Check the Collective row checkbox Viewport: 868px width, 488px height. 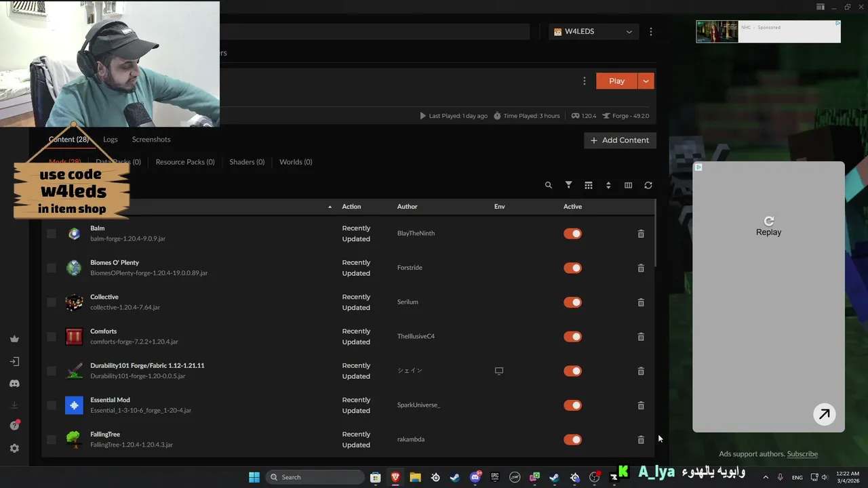[52, 302]
